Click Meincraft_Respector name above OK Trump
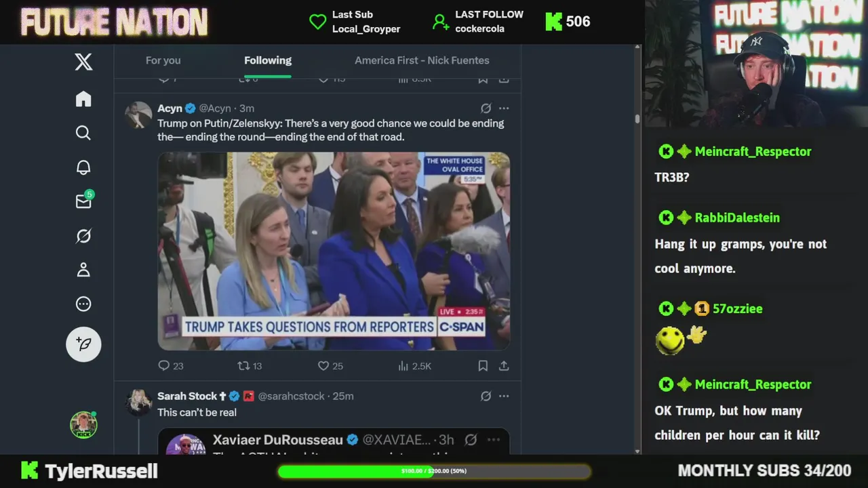This screenshot has width=868, height=488. (x=753, y=384)
